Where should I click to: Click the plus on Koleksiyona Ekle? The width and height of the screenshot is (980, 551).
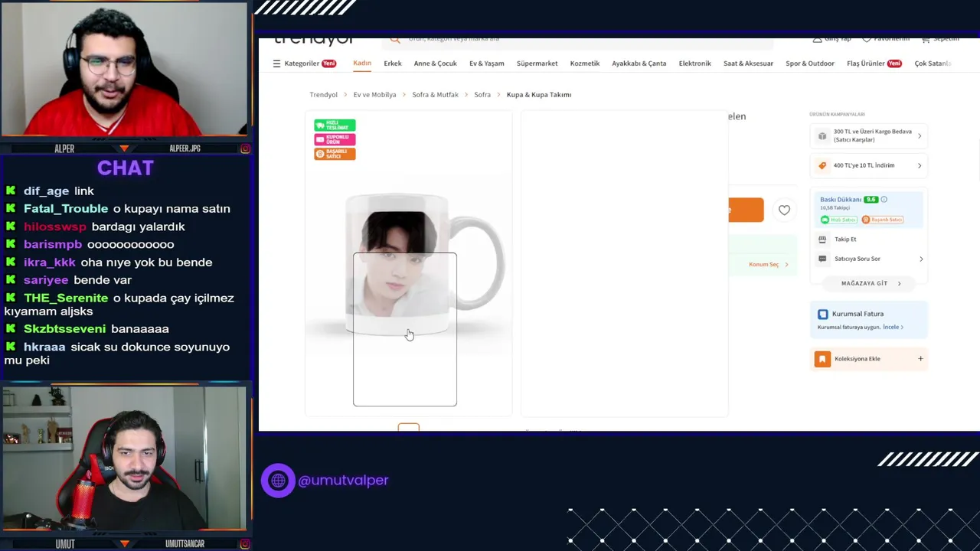pyautogui.click(x=920, y=359)
